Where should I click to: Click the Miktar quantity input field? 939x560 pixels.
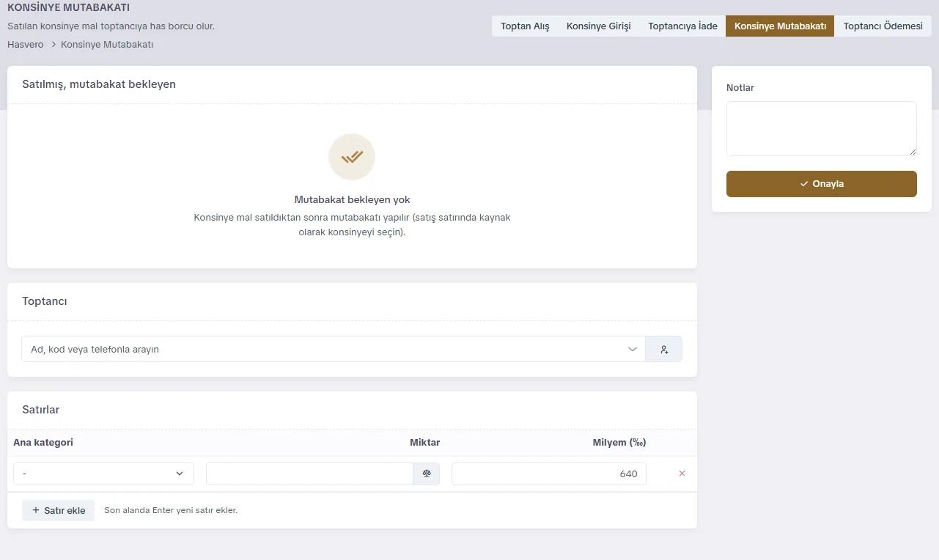[x=309, y=474]
